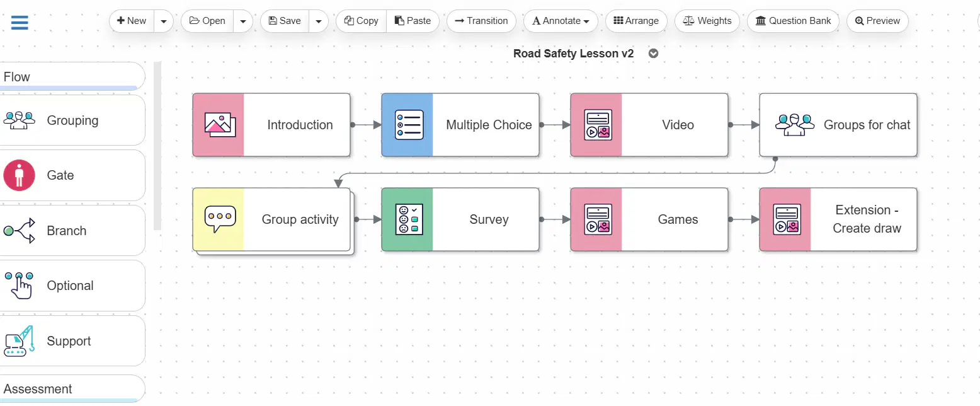Open the hamburger menu icon
Screen dimensions: 980x406
pos(20,23)
